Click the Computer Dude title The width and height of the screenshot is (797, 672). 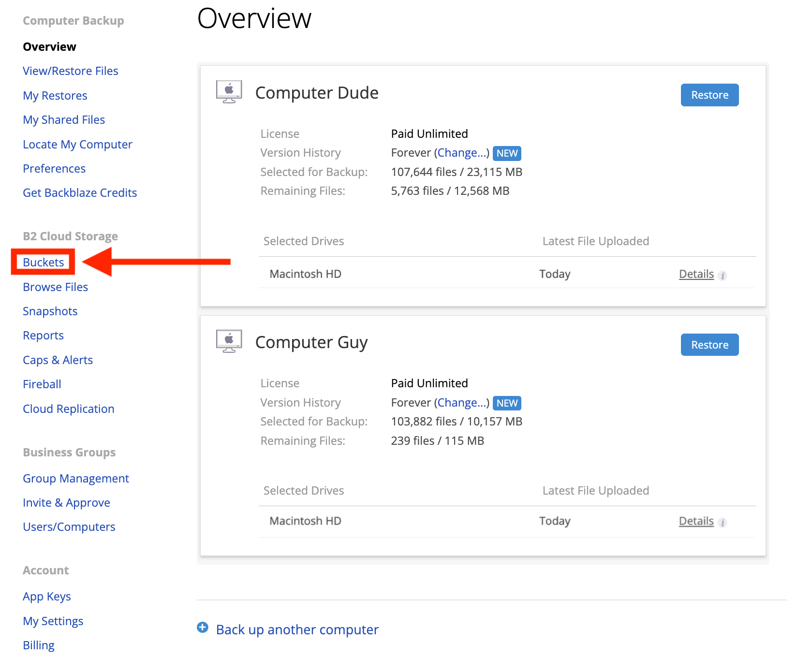click(317, 93)
